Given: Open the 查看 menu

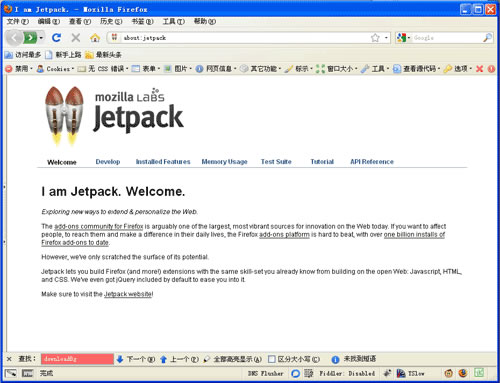Looking at the screenshot, I should click(x=80, y=21).
